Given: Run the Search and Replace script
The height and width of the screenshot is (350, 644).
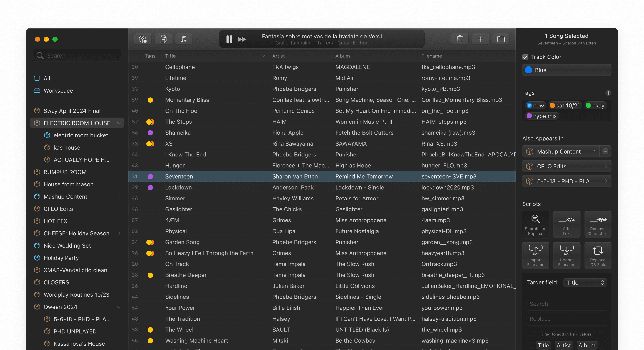Looking at the screenshot, I should [x=535, y=224].
